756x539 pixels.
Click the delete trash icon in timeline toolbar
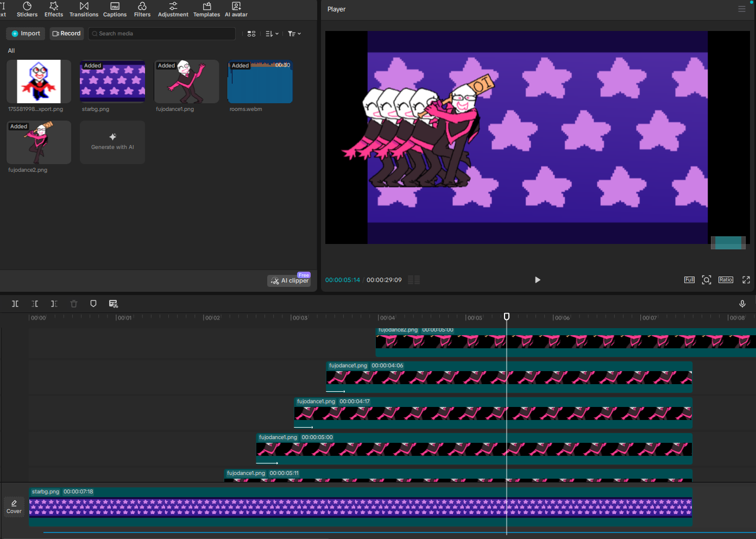pyautogui.click(x=74, y=304)
